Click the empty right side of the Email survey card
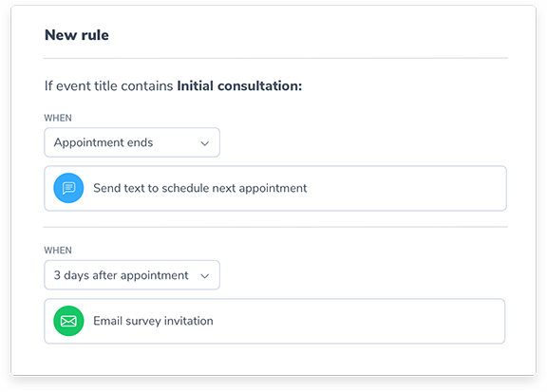This screenshot has height=392, width=547. point(359,321)
